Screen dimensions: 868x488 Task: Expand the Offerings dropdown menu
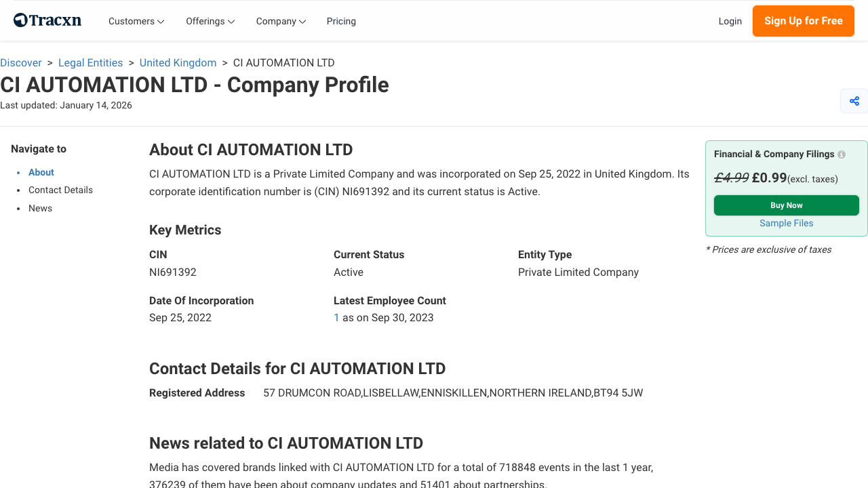coord(210,21)
